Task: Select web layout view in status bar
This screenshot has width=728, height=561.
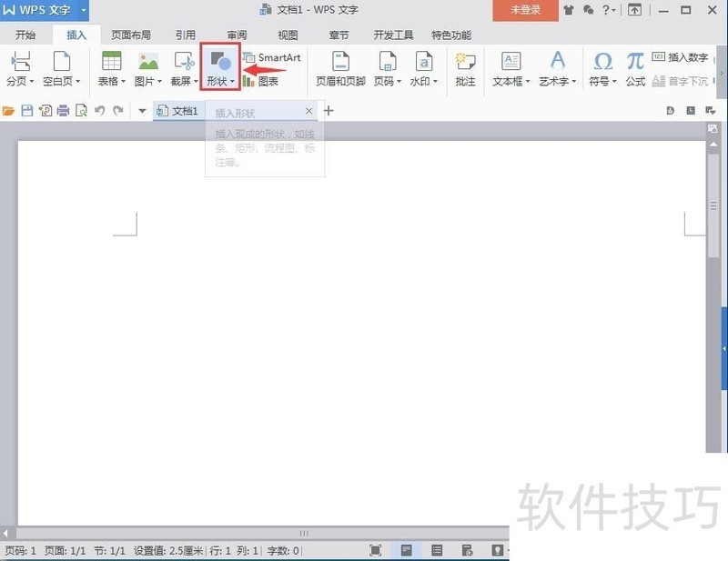Action: 467,550
